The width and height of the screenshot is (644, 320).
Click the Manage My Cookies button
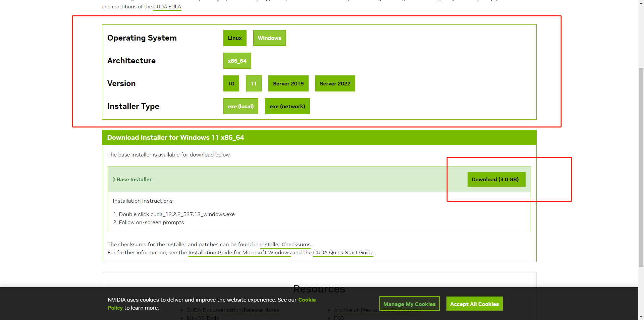point(409,304)
